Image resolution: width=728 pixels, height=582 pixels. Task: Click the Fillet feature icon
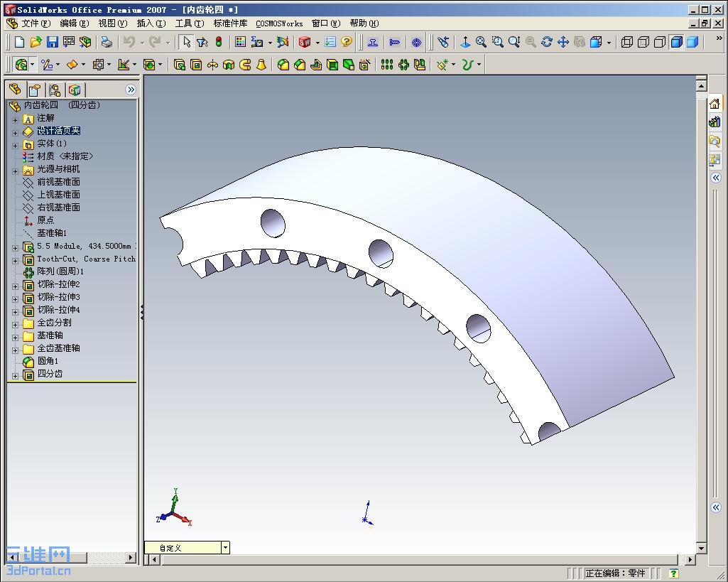tap(283, 65)
